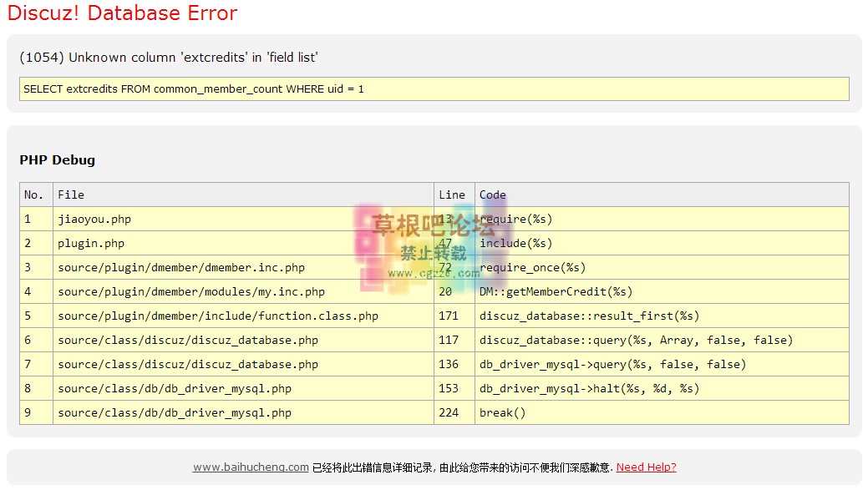
Task: Click DM::getMemberCredit(%s) code cell
Action: 556,292
